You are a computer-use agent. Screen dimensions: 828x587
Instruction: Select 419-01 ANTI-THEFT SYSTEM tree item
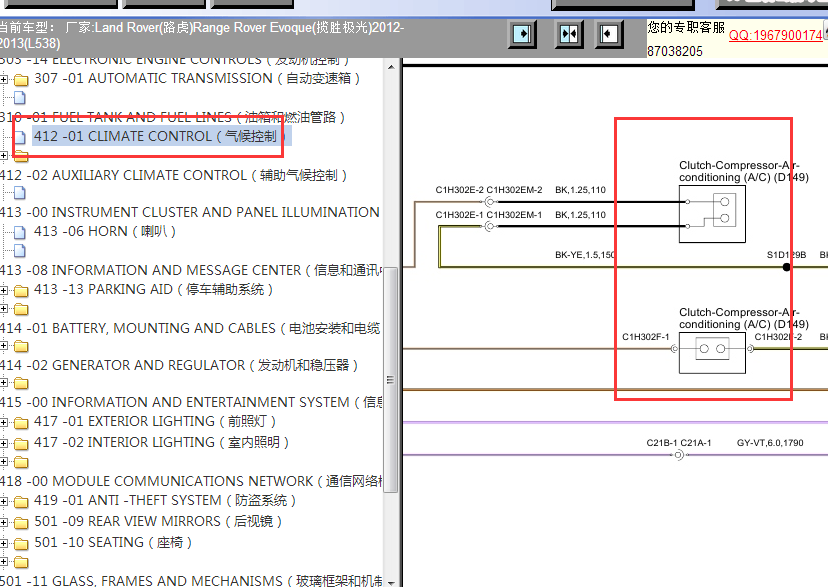[x=165, y=500]
